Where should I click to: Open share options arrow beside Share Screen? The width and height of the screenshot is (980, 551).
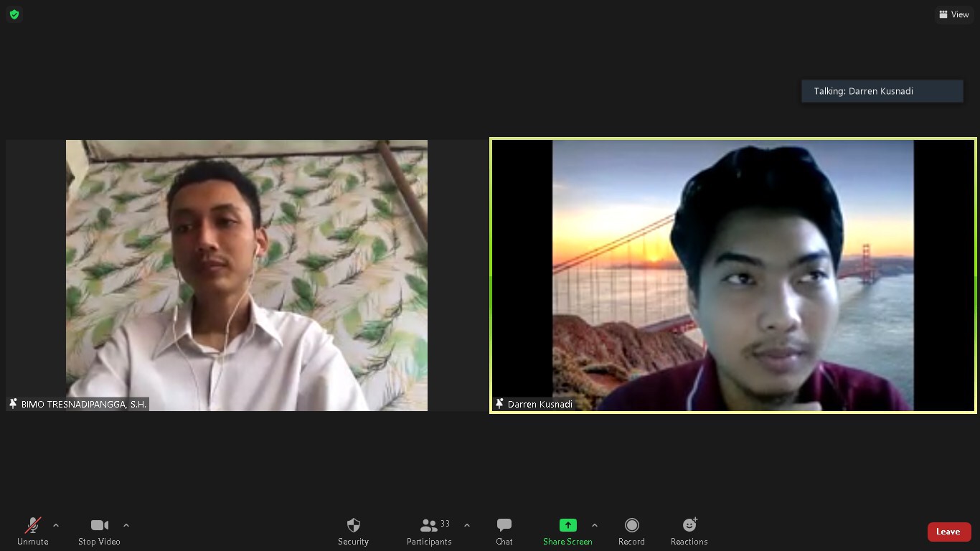click(594, 525)
